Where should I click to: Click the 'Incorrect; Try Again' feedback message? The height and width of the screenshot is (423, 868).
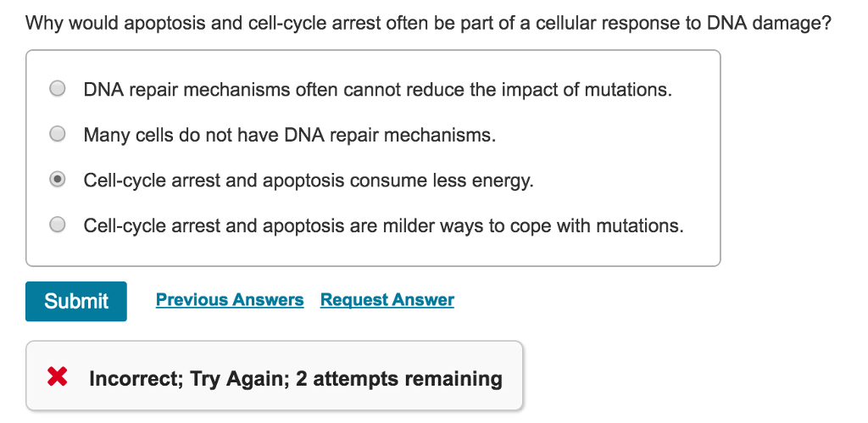click(x=296, y=379)
